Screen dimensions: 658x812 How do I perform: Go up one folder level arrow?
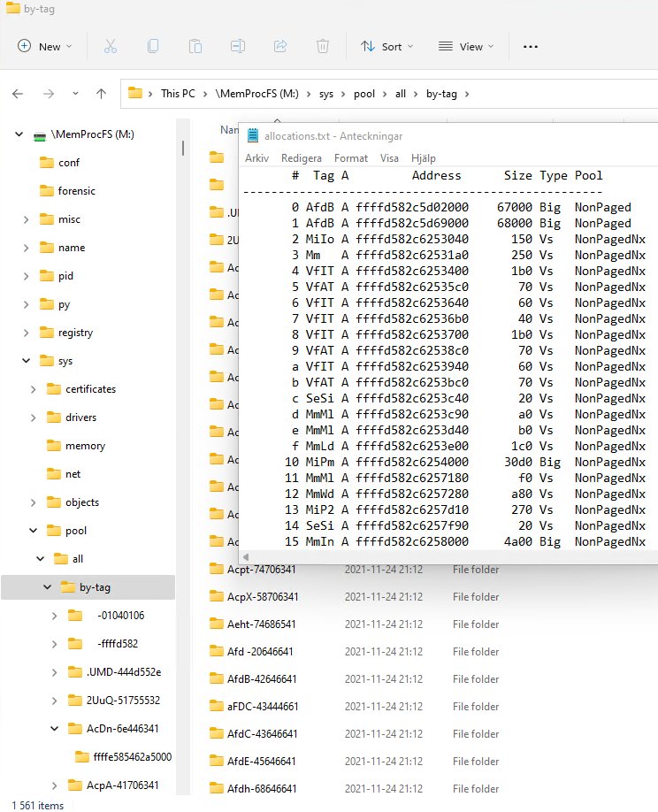(x=101, y=94)
